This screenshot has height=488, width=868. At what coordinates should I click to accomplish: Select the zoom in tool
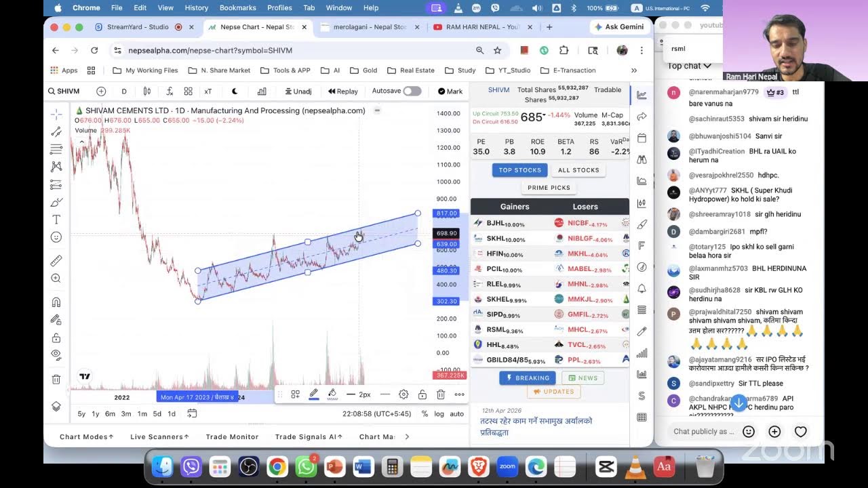click(x=56, y=278)
